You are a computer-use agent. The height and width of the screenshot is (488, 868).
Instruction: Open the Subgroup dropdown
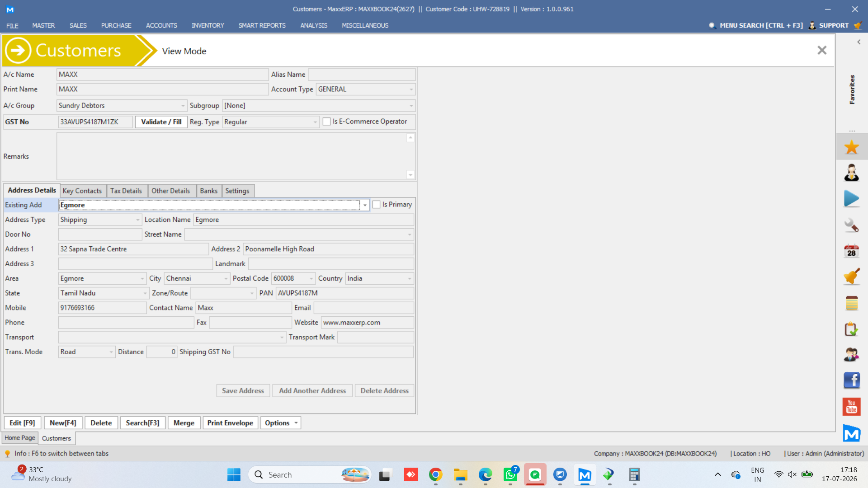pos(411,106)
